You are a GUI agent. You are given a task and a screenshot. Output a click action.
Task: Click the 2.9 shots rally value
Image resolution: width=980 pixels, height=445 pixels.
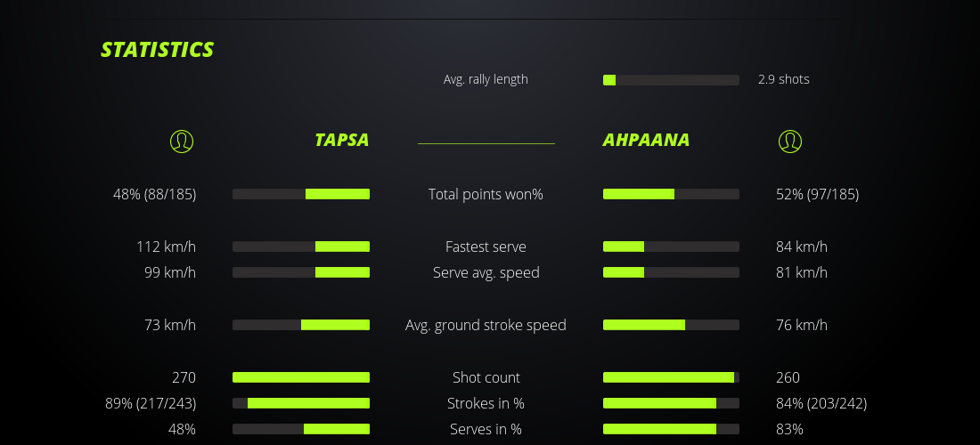(784, 79)
